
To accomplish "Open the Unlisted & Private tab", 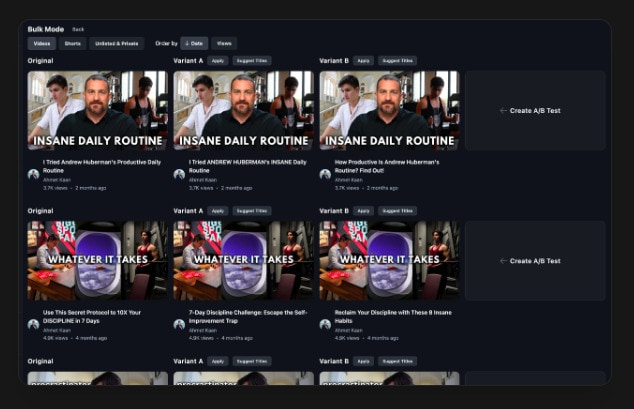I will [116, 44].
